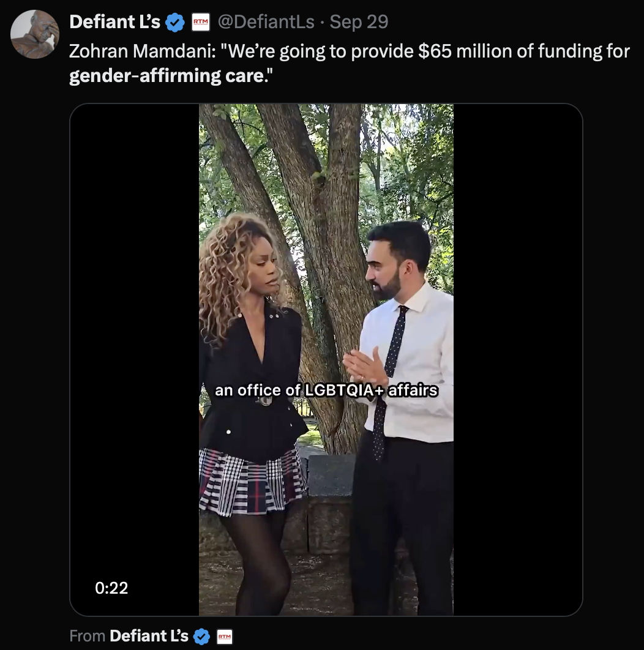Open the Defiant L's profile avatar
The width and height of the screenshot is (644, 650).
click(35, 34)
